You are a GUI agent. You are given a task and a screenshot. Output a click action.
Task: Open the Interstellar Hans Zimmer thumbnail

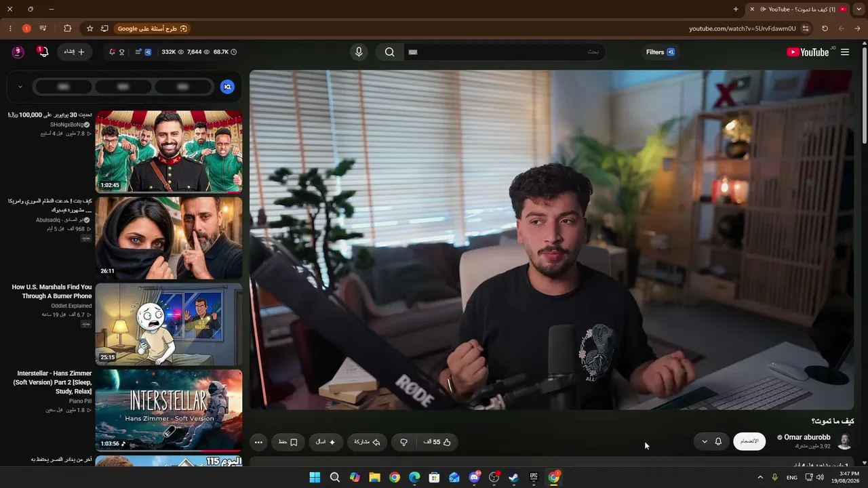pyautogui.click(x=169, y=410)
